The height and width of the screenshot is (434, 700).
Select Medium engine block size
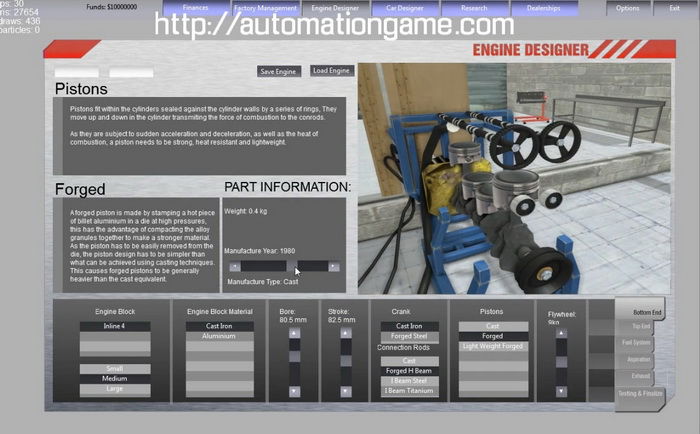pos(115,379)
